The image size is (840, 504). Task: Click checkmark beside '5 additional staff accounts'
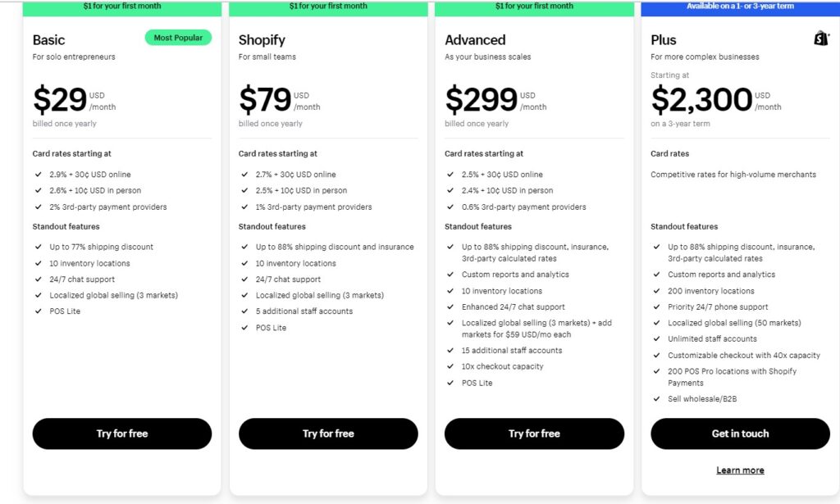point(244,311)
